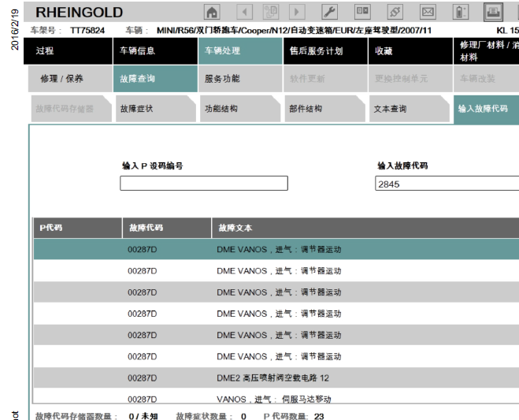The height and width of the screenshot is (420, 519).
Task: Click the 0 / 未知 fault memory count
Action: (x=143, y=416)
